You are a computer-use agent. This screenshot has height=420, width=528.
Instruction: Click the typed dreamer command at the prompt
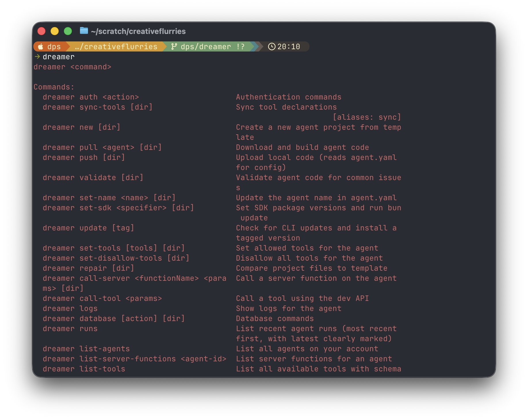[x=58, y=57]
